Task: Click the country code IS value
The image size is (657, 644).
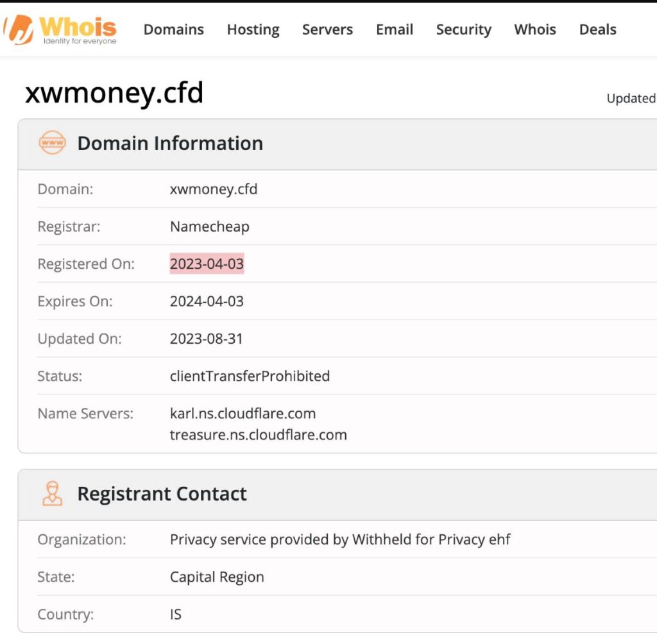Action: pos(175,614)
